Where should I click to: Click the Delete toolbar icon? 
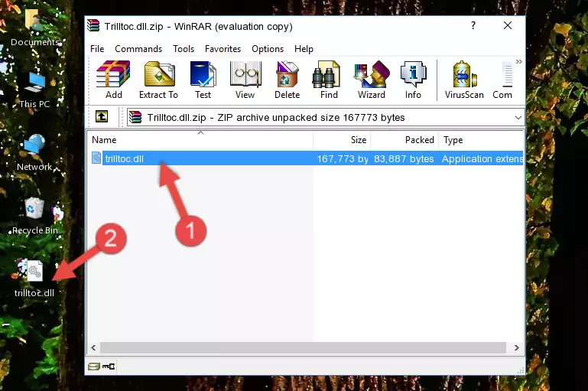pos(288,80)
